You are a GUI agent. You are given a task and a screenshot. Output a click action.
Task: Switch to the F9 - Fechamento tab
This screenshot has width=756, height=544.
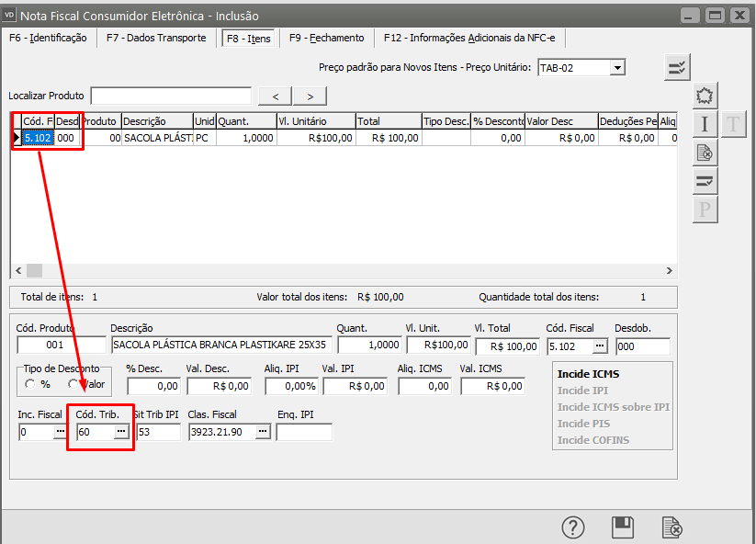[x=326, y=38]
